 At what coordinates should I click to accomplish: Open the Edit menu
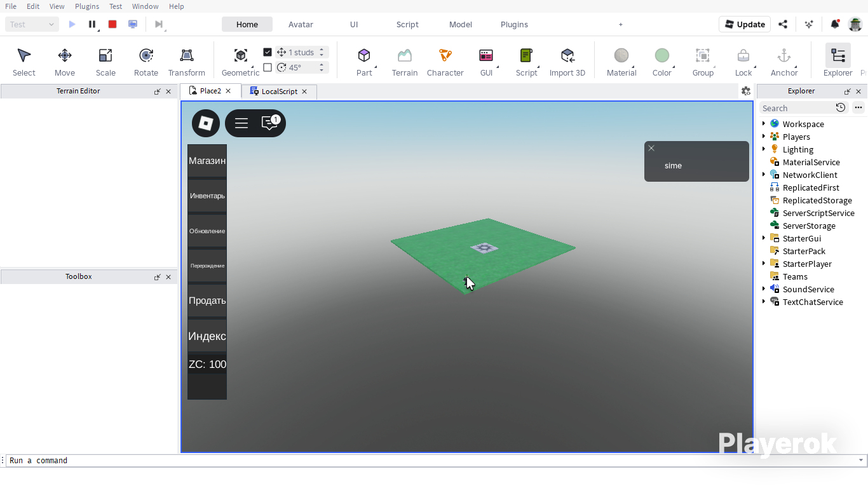click(x=33, y=6)
